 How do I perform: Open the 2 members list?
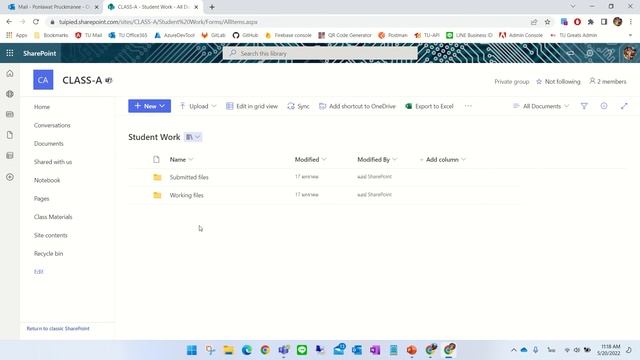tap(608, 82)
